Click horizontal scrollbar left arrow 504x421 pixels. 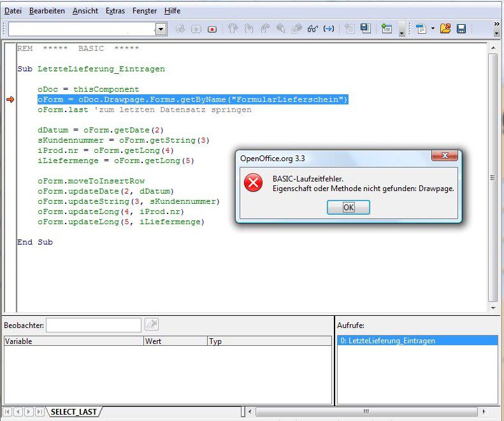coord(250,411)
